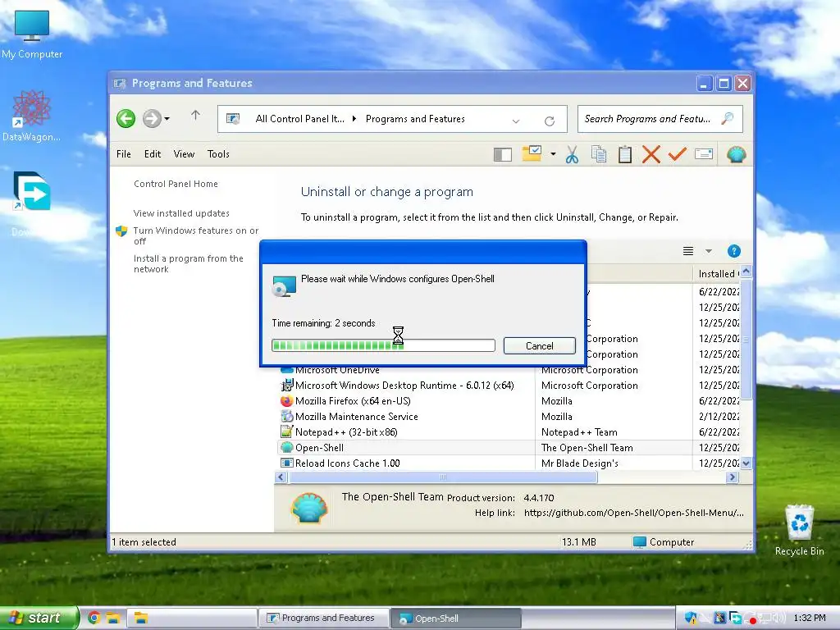Image resolution: width=840 pixels, height=630 pixels.
Task: Open My Computer desktop icon
Action: coord(32,33)
